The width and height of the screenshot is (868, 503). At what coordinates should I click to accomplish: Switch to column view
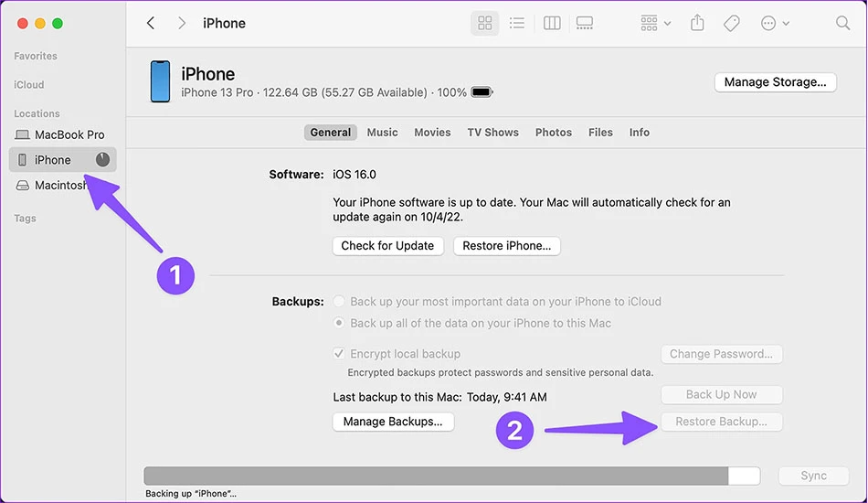tap(552, 23)
